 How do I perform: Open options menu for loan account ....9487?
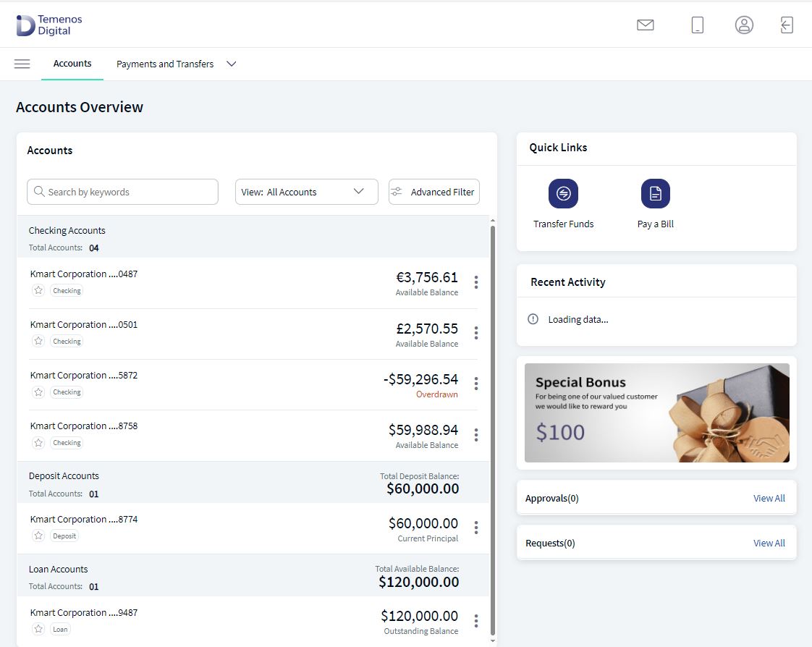point(476,620)
